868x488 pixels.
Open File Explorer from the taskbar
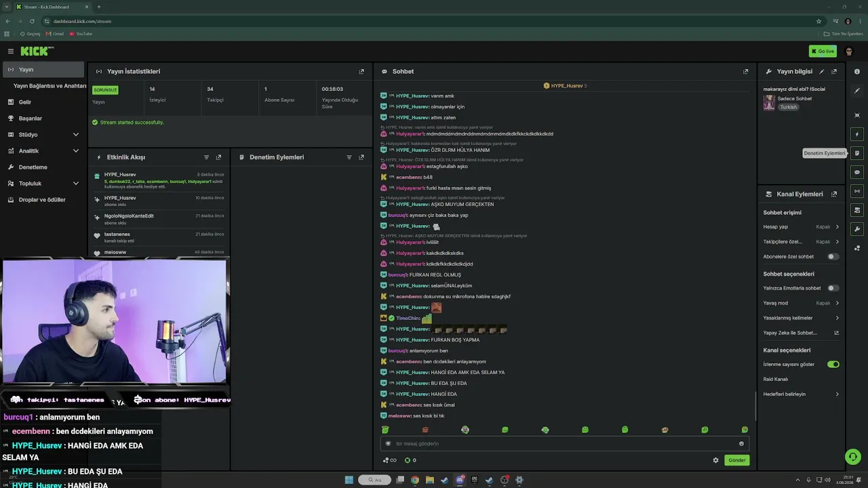[x=429, y=480]
